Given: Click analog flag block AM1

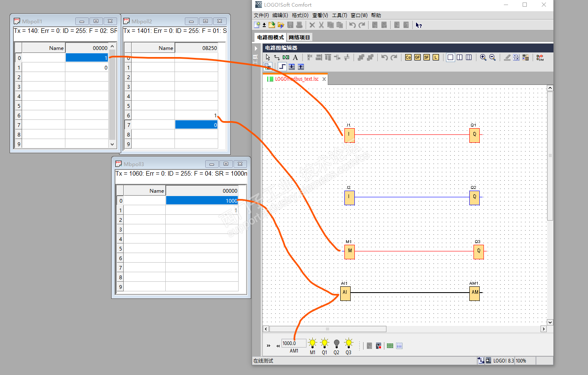Looking at the screenshot, I should coord(474,293).
